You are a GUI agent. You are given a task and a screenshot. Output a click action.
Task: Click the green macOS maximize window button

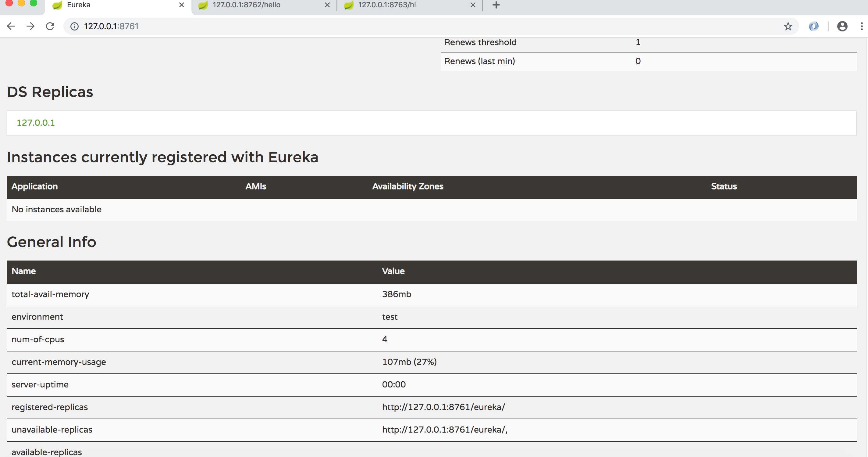click(x=33, y=3)
